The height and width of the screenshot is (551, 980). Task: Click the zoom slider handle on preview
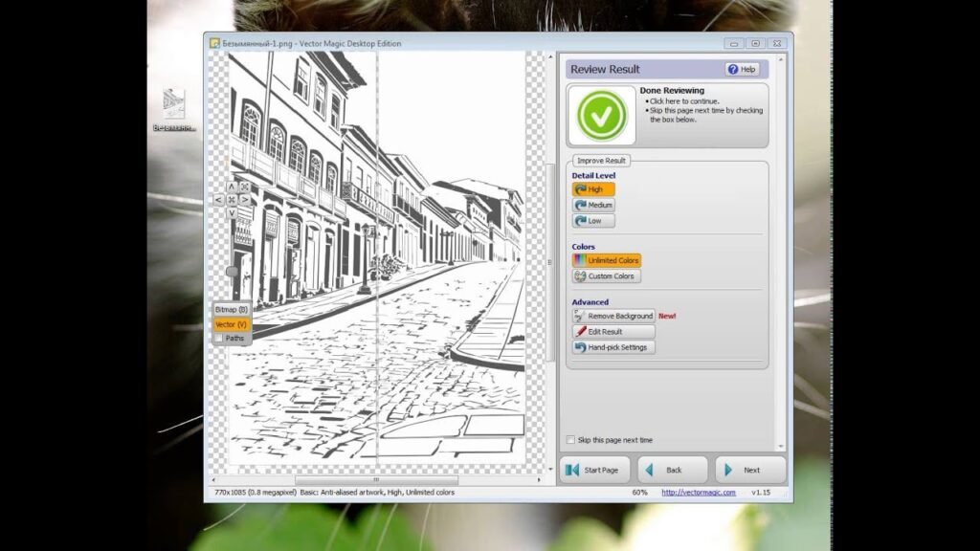(x=232, y=271)
